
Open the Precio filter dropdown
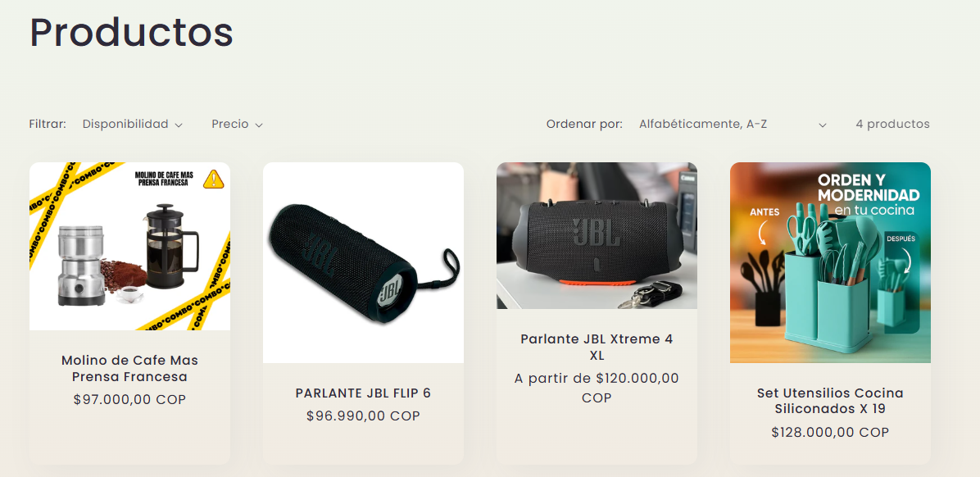[237, 125]
